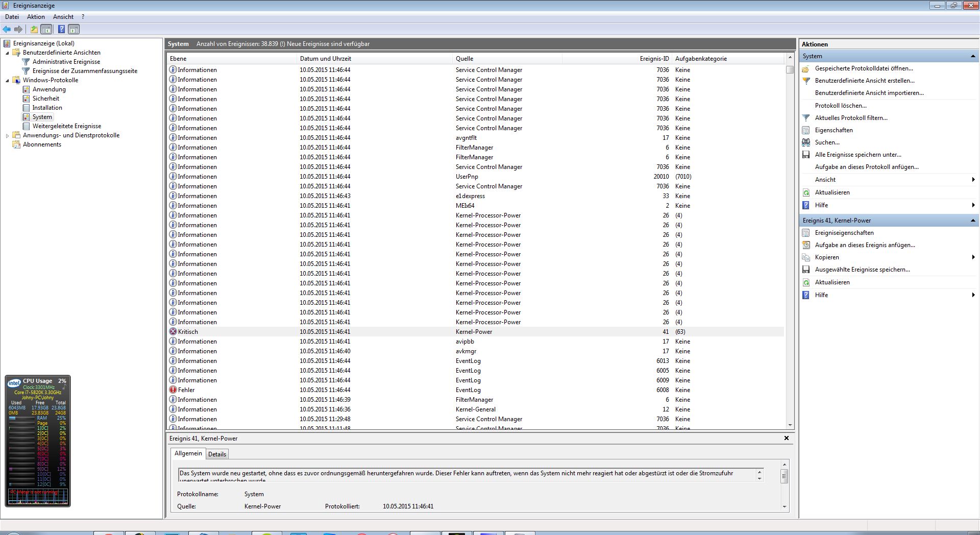980x535 pixels.
Task: Open the Ansicht menu in the menu bar
Action: click(x=63, y=17)
